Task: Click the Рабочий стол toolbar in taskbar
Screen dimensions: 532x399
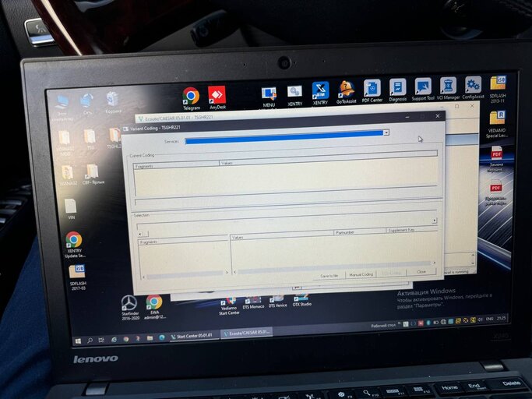Action: coord(383,325)
